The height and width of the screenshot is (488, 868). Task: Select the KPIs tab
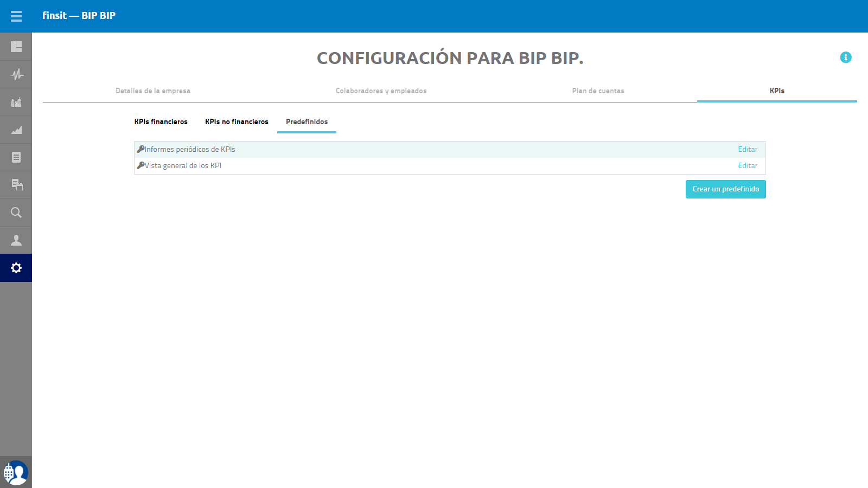coord(777,91)
